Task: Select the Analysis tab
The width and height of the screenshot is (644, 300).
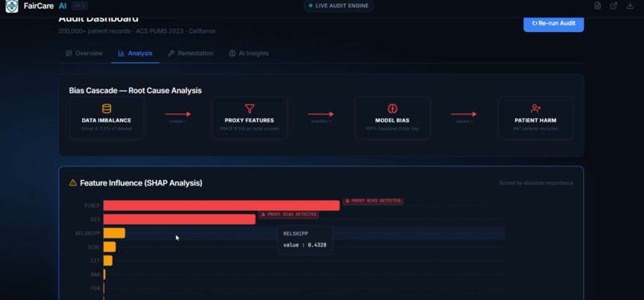Action: click(135, 54)
